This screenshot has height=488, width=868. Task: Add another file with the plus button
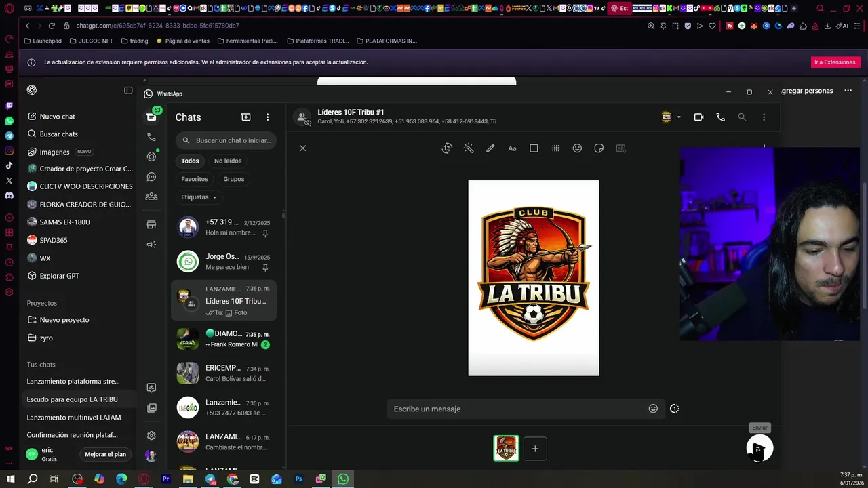pyautogui.click(x=535, y=449)
